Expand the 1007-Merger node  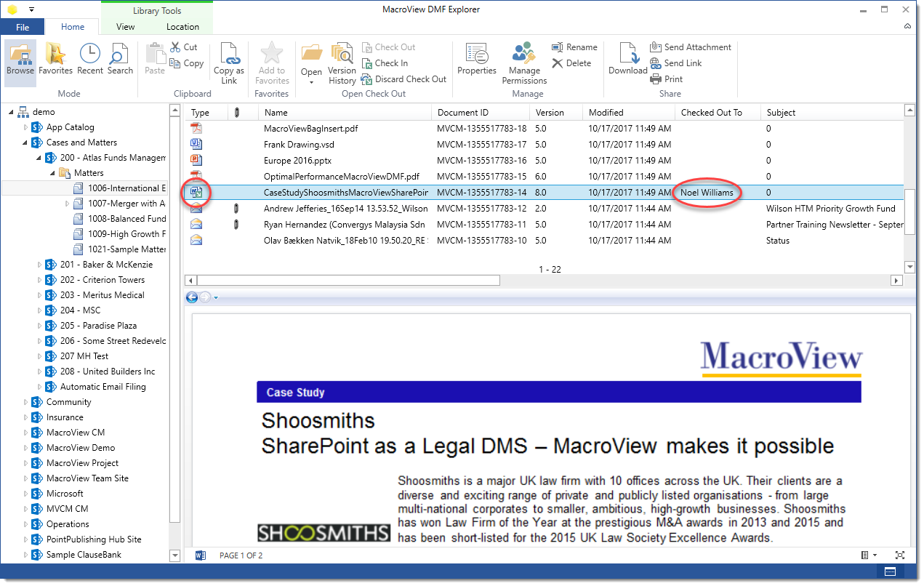click(68, 204)
